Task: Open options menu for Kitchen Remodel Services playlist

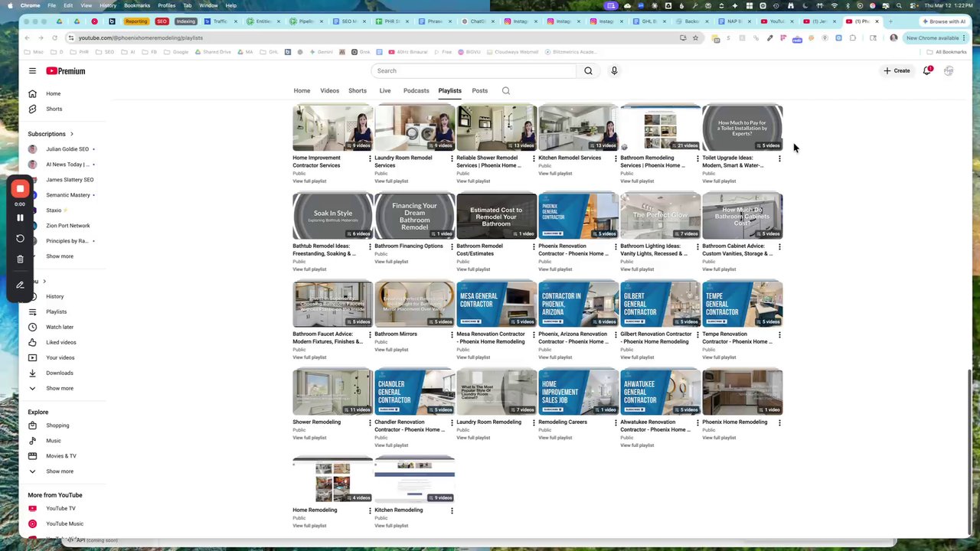Action: 616,158
